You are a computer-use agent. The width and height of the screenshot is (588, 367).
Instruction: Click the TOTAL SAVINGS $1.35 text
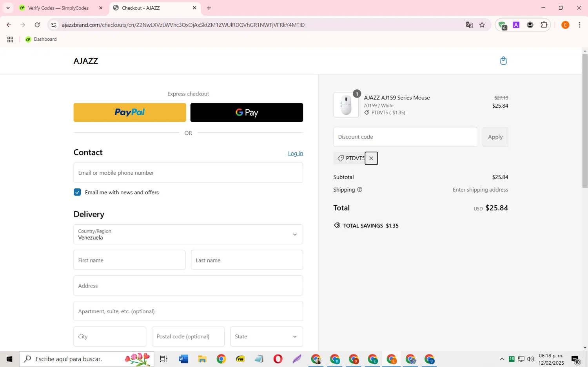tap(371, 226)
